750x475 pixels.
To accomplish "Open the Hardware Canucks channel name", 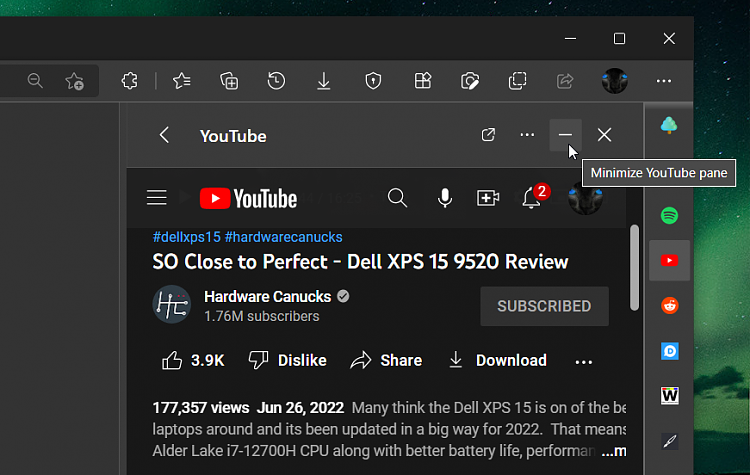I will [x=267, y=297].
